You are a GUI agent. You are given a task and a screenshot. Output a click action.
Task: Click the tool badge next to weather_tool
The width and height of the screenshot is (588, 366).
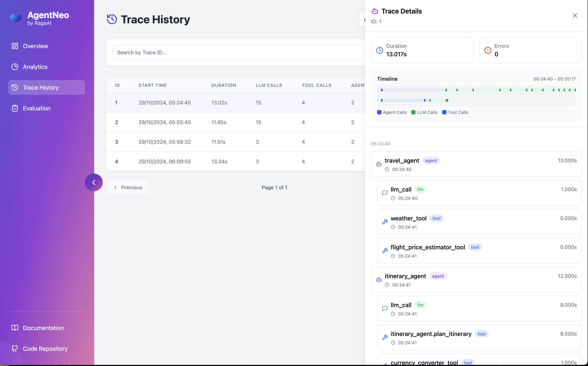point(436,218)
